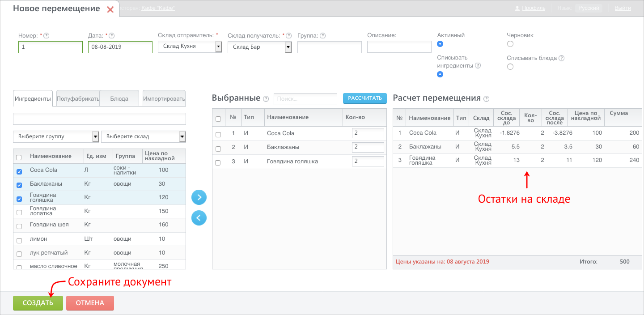Open Выберите группу dropdown
This screenshot has width=644, height=315.
tap(56, 136)
